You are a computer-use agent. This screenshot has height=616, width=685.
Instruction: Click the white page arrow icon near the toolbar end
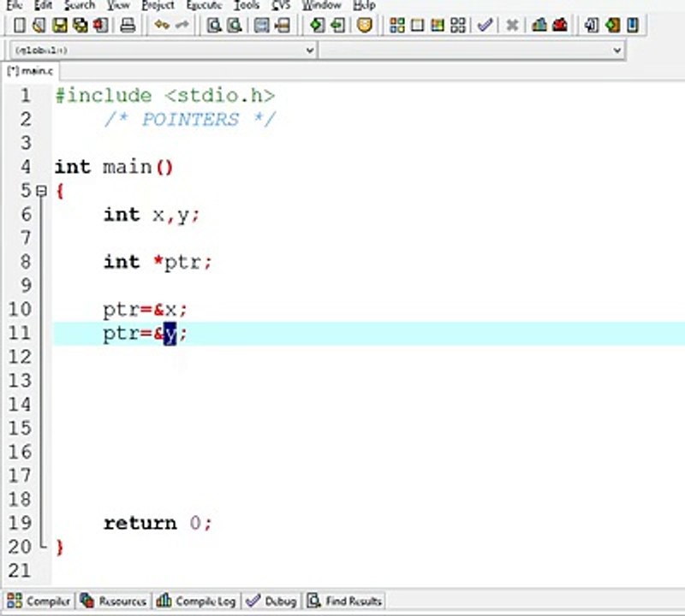(592, 25)
